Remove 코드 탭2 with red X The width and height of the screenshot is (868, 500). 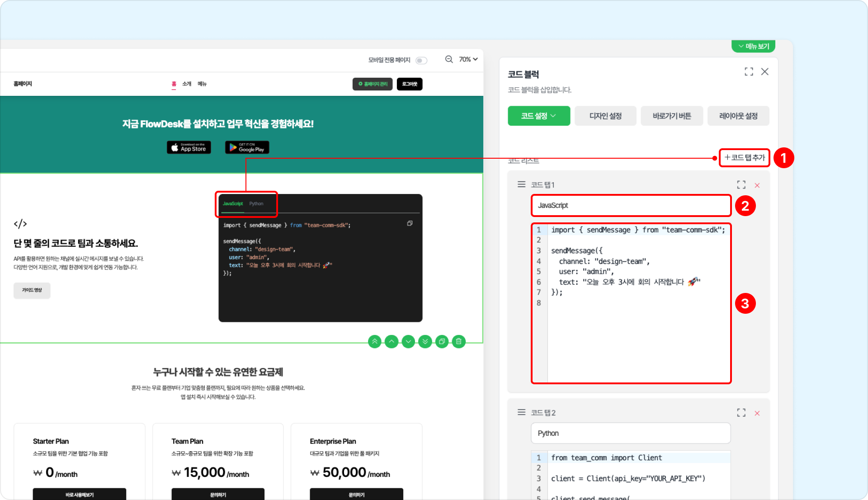(757, 413)
